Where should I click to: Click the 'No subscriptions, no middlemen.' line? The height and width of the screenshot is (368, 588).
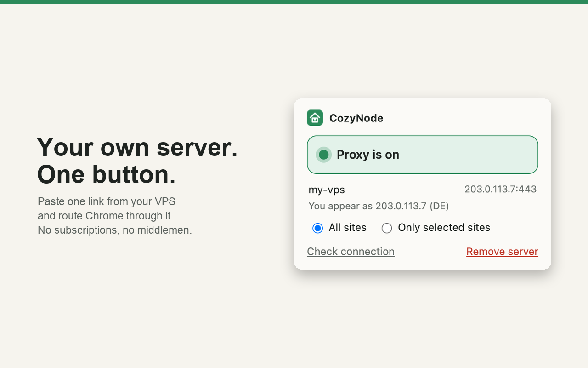(x=115, y=230)
